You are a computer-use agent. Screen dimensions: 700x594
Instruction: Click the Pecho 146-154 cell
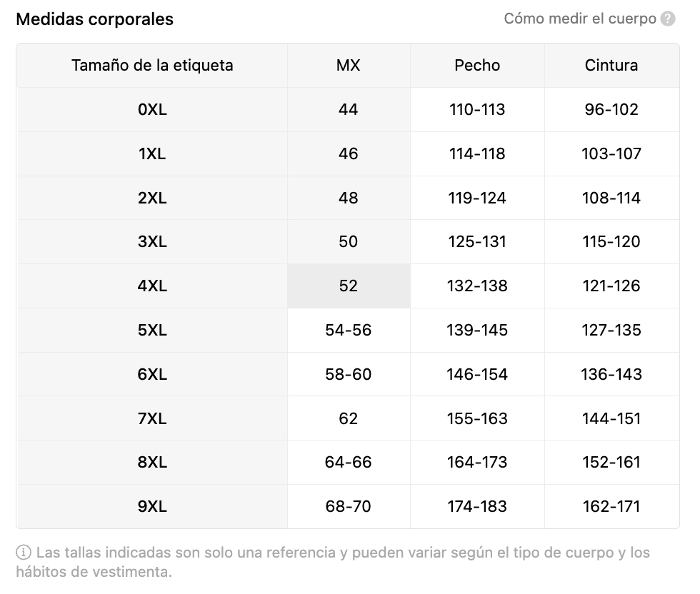click(x=477, y=375)
